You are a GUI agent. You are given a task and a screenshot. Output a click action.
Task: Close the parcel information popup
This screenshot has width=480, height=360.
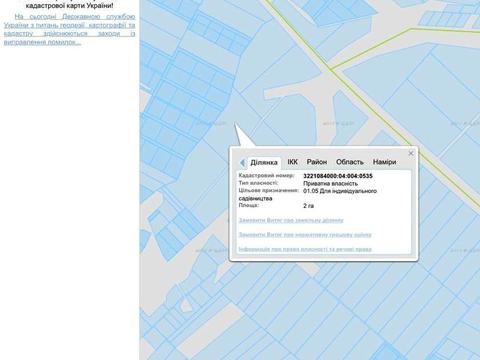tap(411, 153)
